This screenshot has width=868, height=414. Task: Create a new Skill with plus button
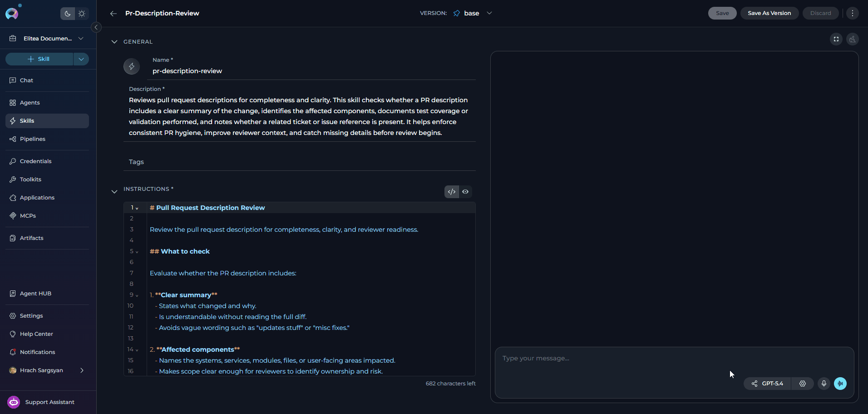pyautogui.click(x=39, y=59)
